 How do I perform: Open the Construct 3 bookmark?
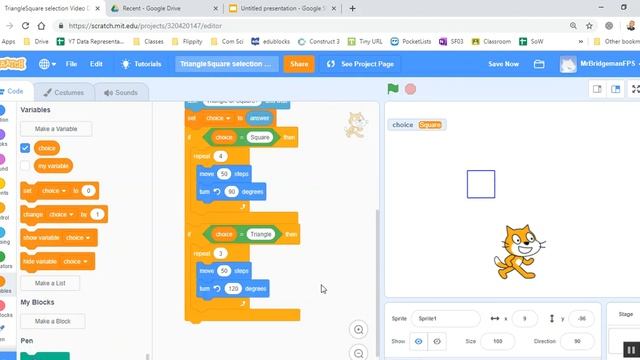(x=319, y=42)
